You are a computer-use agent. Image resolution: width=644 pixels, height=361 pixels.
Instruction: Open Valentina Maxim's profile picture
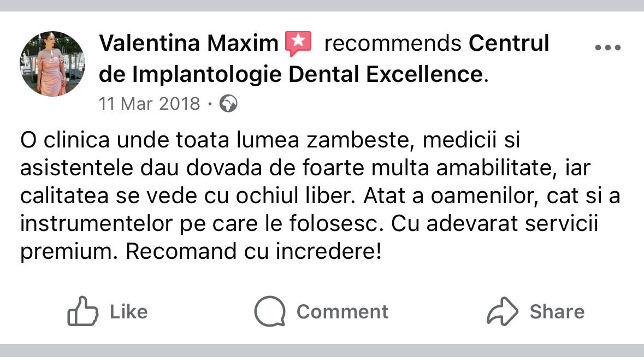click(x=52, y=64)
